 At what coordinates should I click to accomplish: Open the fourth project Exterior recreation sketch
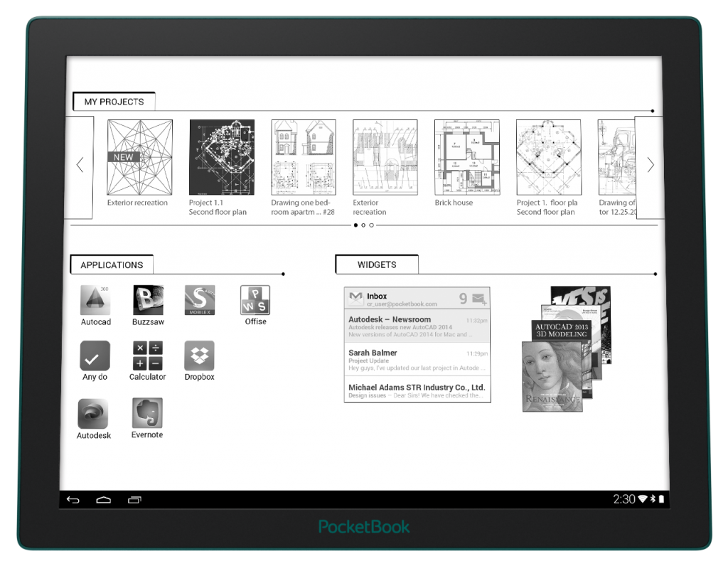[385, 157]
